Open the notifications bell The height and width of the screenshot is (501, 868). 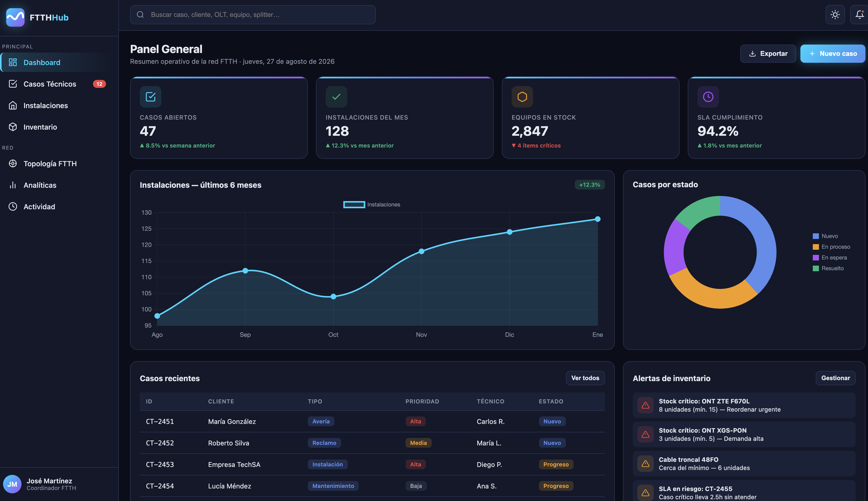click(x=859, y=14)
